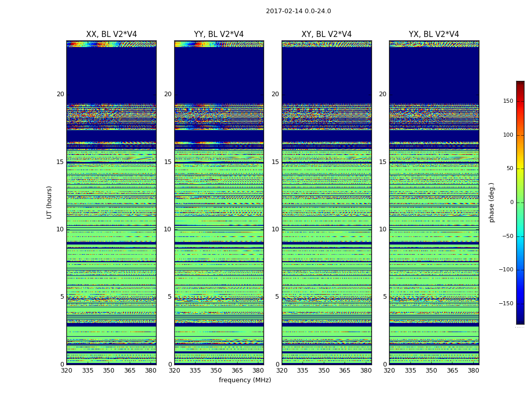Click the phase (deg.) colorbar label

[x=491, y=202]
